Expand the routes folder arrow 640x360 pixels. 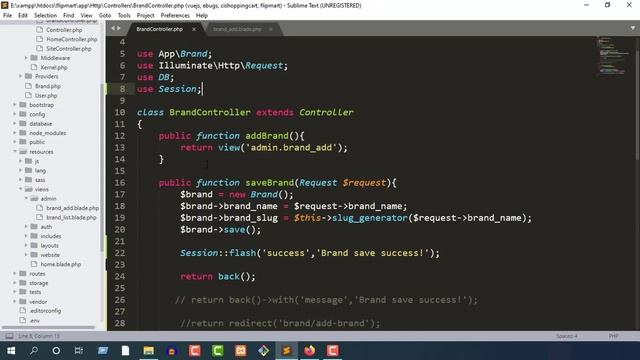[x=15, y=273]
